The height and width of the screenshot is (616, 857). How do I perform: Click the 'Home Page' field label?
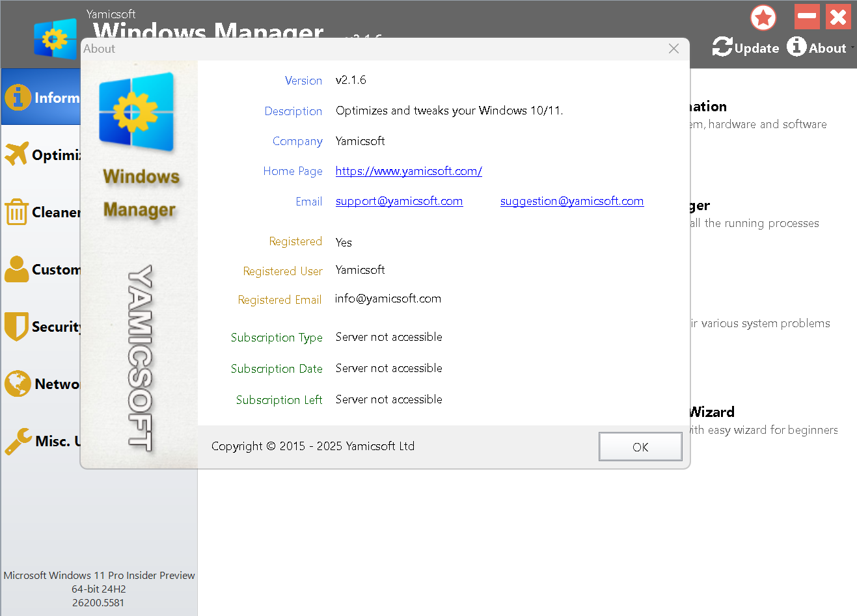tap(293, 171)
